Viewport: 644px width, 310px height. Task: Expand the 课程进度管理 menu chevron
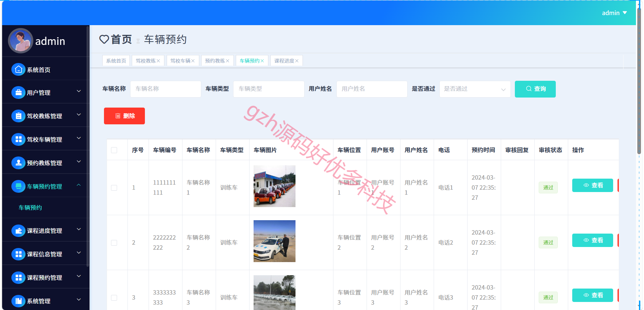click(79, 229)
